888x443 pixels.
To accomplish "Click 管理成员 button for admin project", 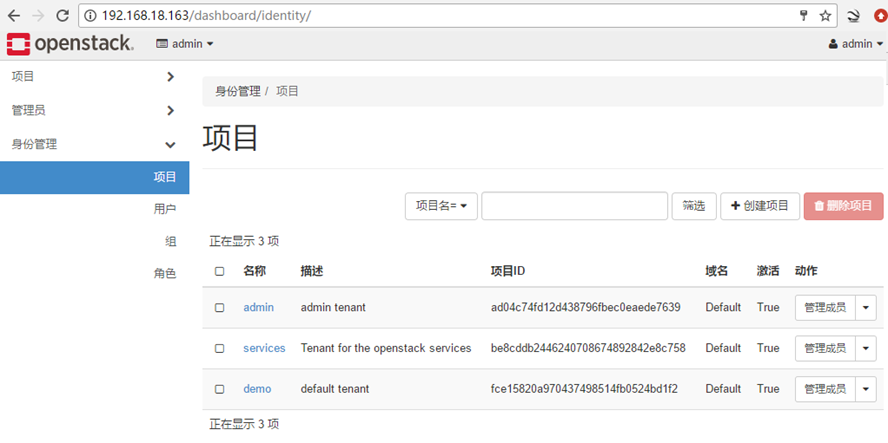I will click(x=825, y=307).
